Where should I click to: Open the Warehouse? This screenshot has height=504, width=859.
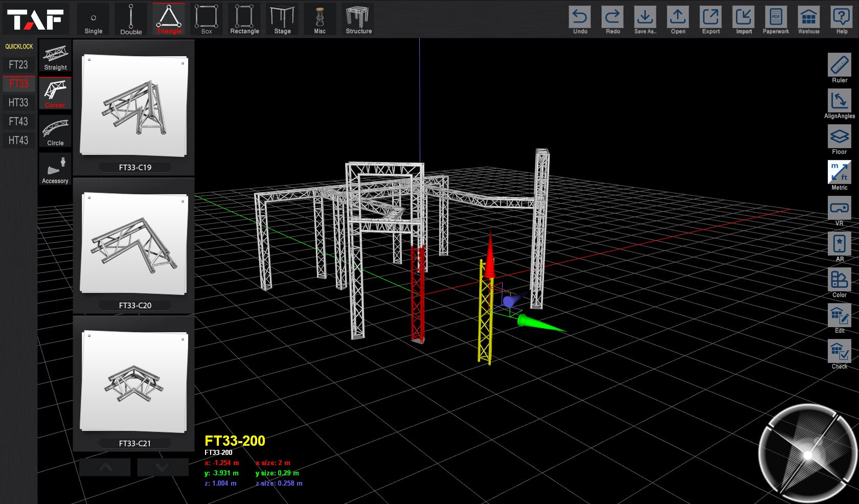[x=809, y=20]
